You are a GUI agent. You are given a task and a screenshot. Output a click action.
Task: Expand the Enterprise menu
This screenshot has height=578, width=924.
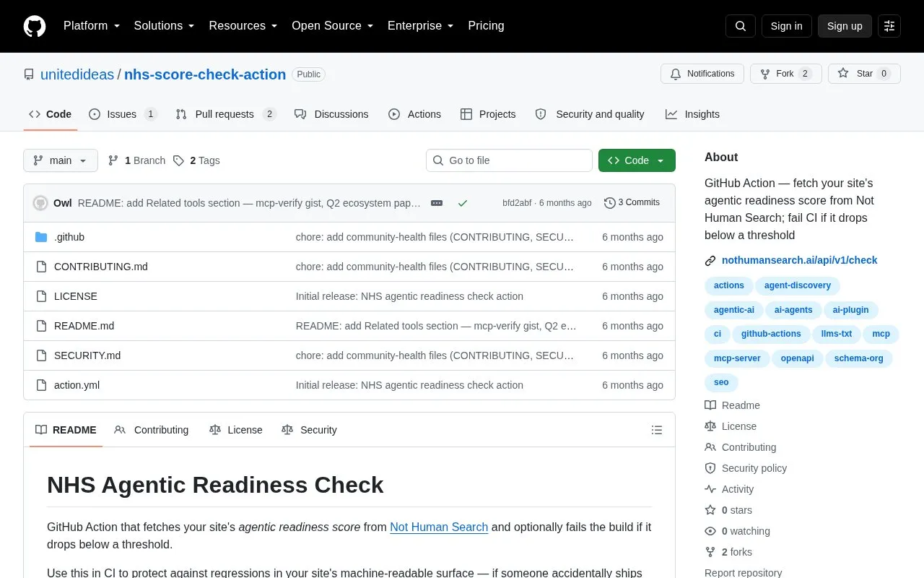coord(420,26)
